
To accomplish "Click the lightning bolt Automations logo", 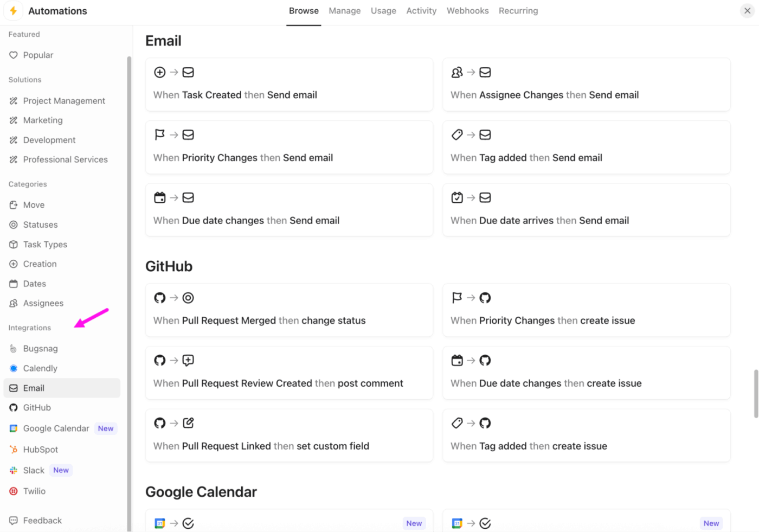I will tap(14, 10).
